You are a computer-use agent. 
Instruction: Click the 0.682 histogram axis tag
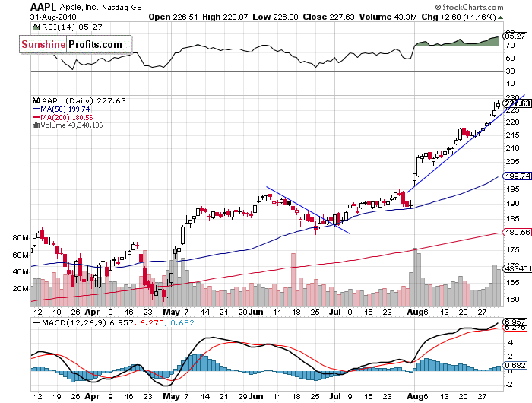[x=515, y=365]
